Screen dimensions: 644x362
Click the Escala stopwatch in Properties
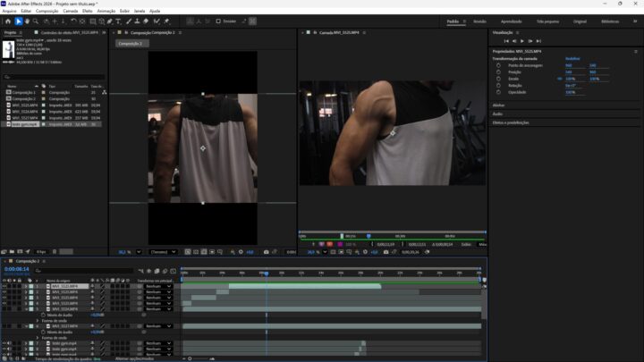coord(500,79)
